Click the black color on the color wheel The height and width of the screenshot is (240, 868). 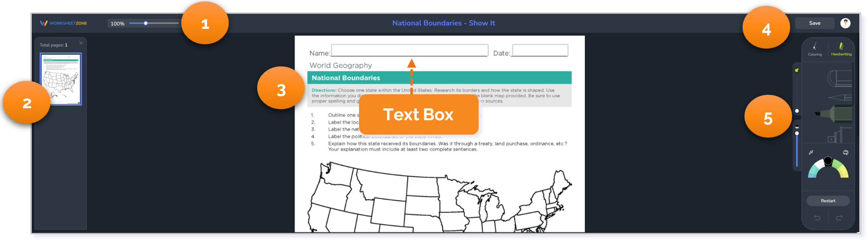(x=828, y=161)
